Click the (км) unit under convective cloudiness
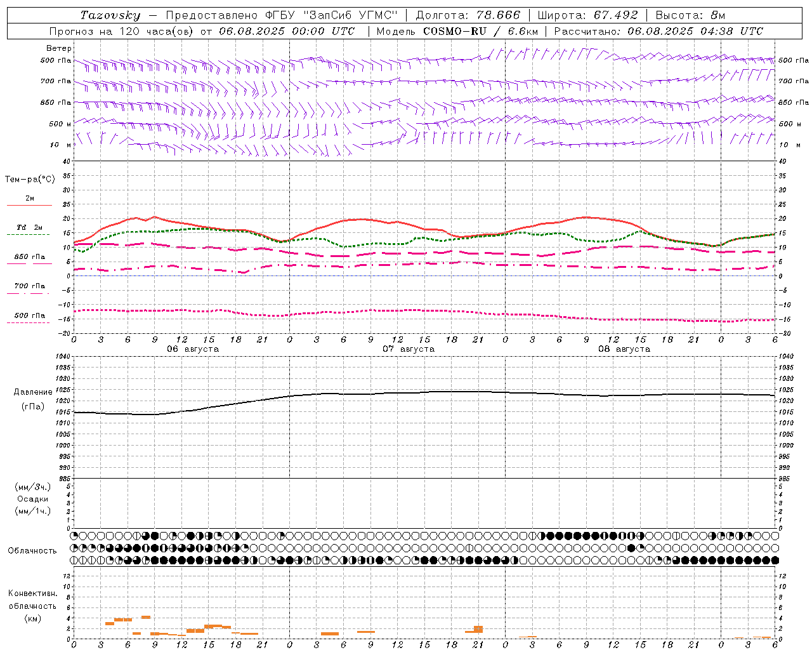812x650 pixels. pyautogui.click(x=33, y=618)
